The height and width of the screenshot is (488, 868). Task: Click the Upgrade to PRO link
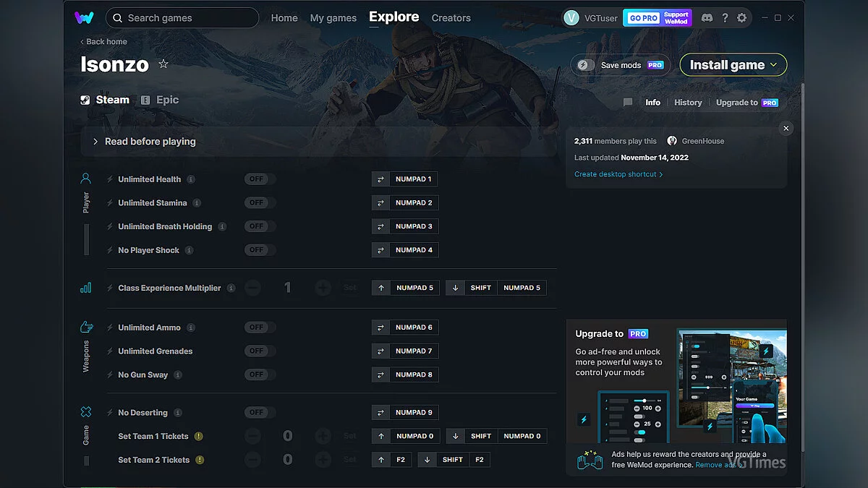point(747,103)
